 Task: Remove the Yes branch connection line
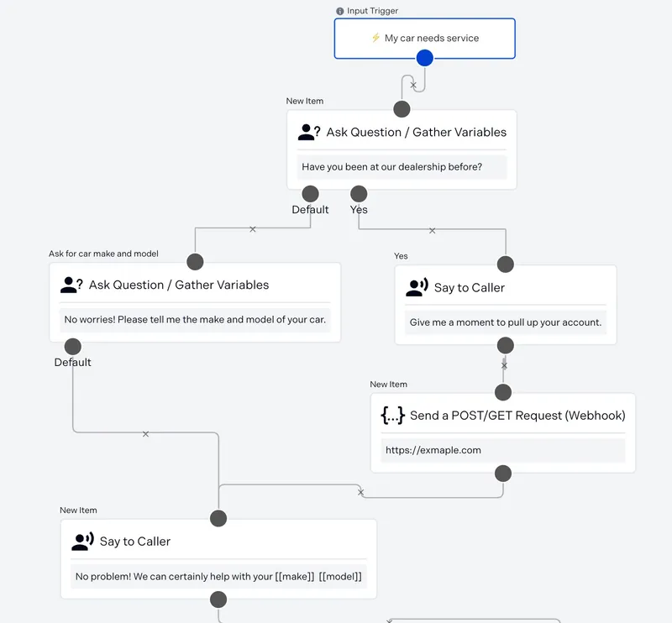(432, 230)
